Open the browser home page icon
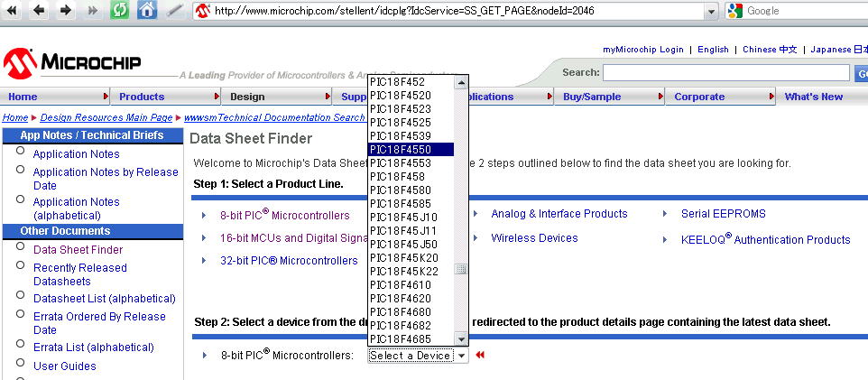Viewport: 868px width, 380px height. (x=147, y=11)
